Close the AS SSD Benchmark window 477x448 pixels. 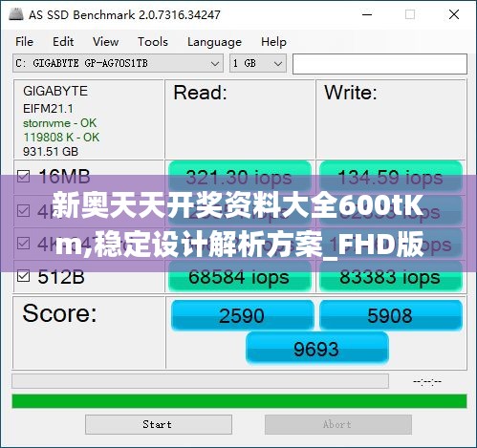click(x=454, y=14)
